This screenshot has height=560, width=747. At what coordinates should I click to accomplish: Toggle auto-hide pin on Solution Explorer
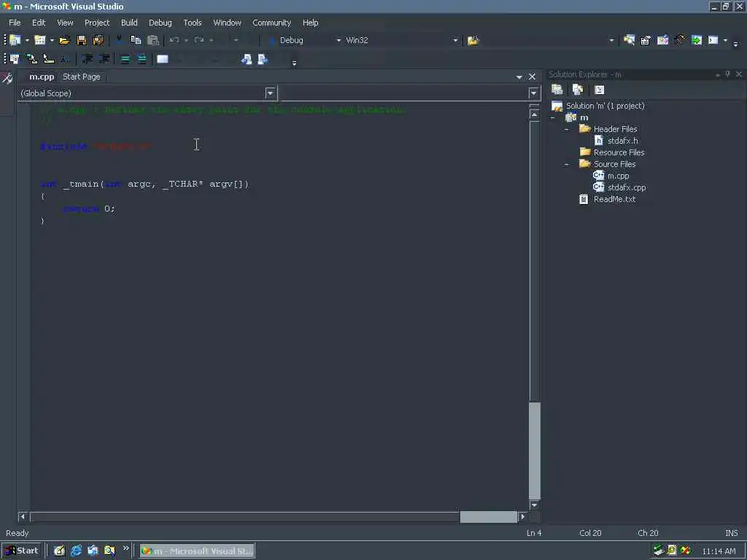coord(727,74)
